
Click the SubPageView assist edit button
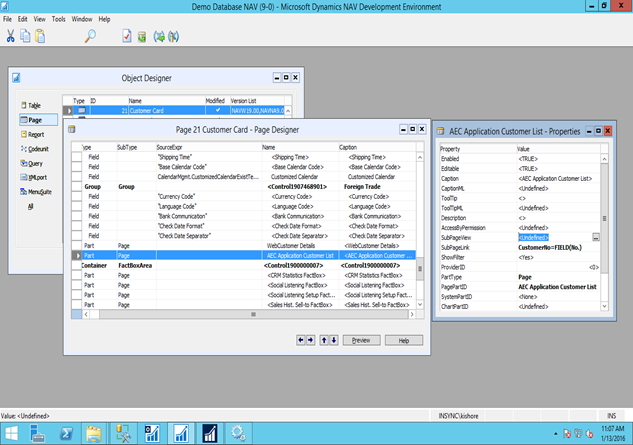[596, 237]
